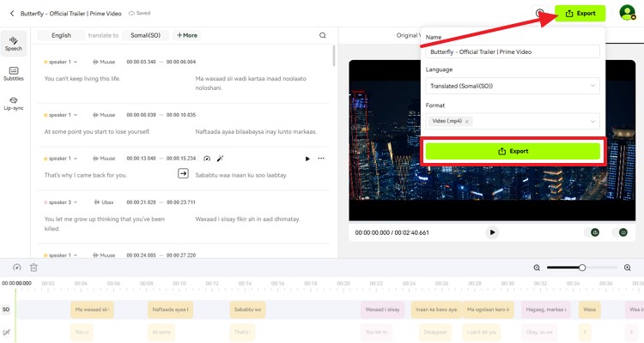This screenshot has height=343, width=644.
Task: Go back using the back arrow
Action: click(x=12, y=14)
